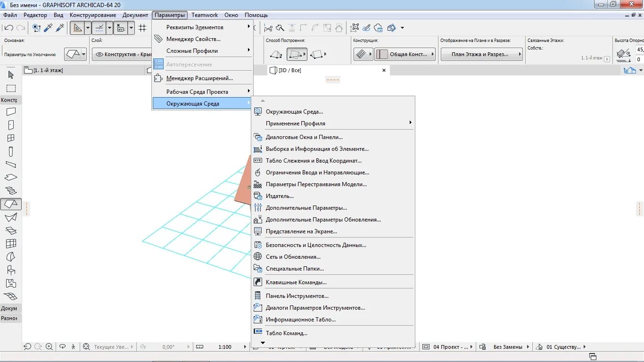Switch to the 3D / Все tab

(x=328, y=70)
